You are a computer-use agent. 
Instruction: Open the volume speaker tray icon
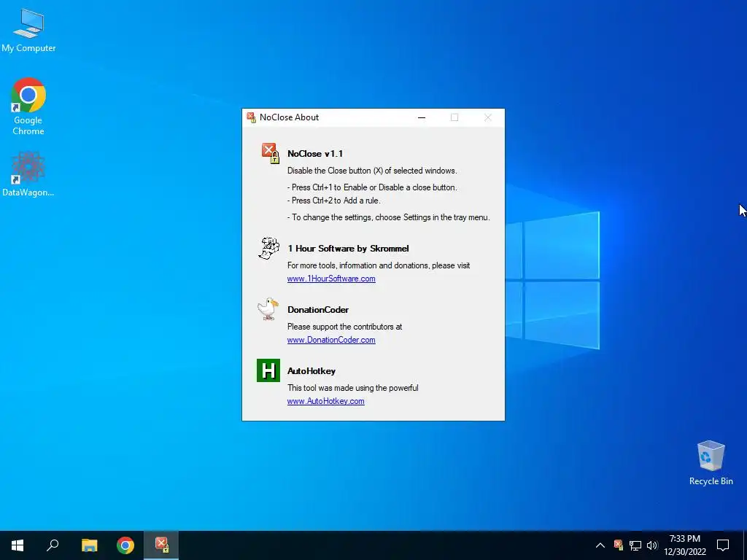click(651, 545)
